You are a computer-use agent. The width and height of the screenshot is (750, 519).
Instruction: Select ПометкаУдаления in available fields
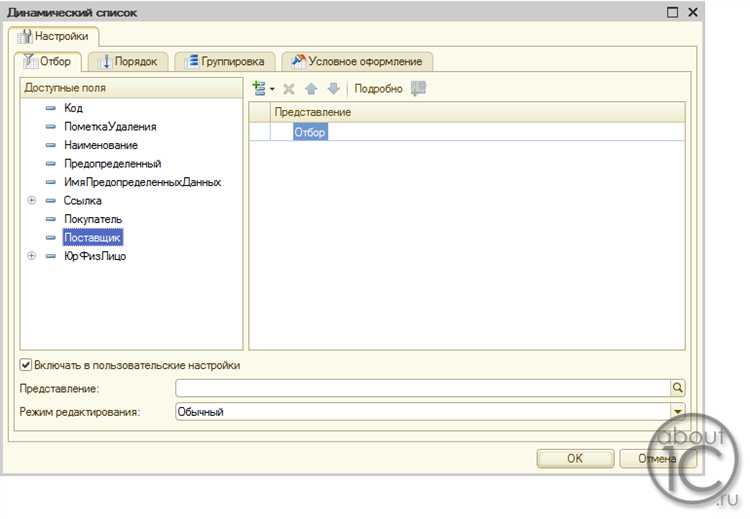point(110,127)
